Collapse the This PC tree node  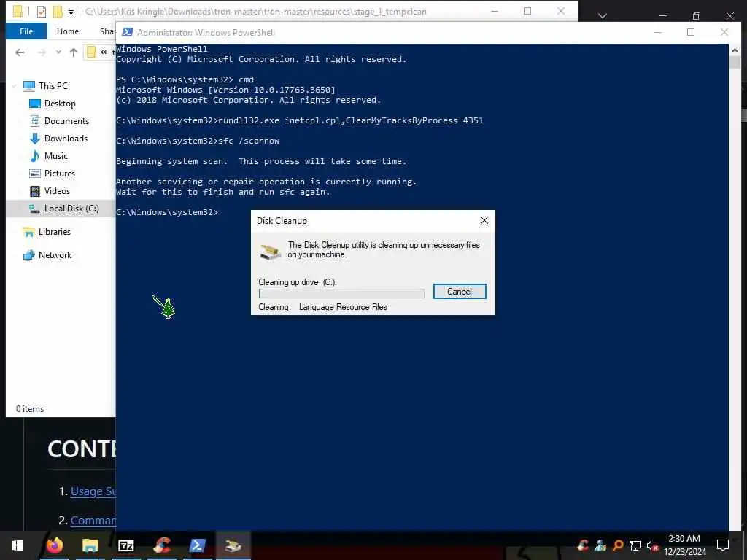point(15,86)
